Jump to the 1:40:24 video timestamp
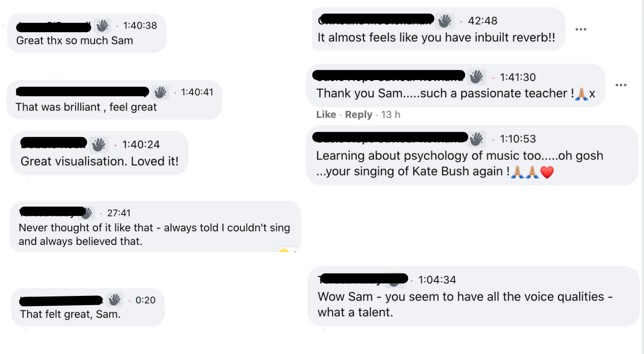 tap(141, 145)
